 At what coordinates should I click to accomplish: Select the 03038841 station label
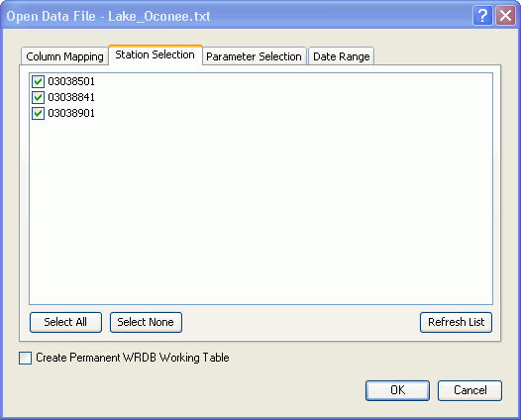(x=71, y=97)
